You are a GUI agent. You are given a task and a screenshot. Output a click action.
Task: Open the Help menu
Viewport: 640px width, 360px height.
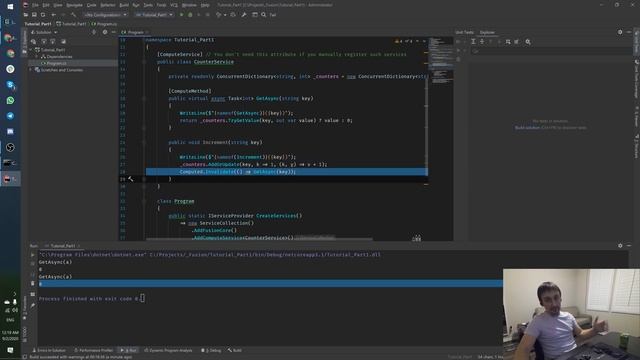[x=205, y=5]
